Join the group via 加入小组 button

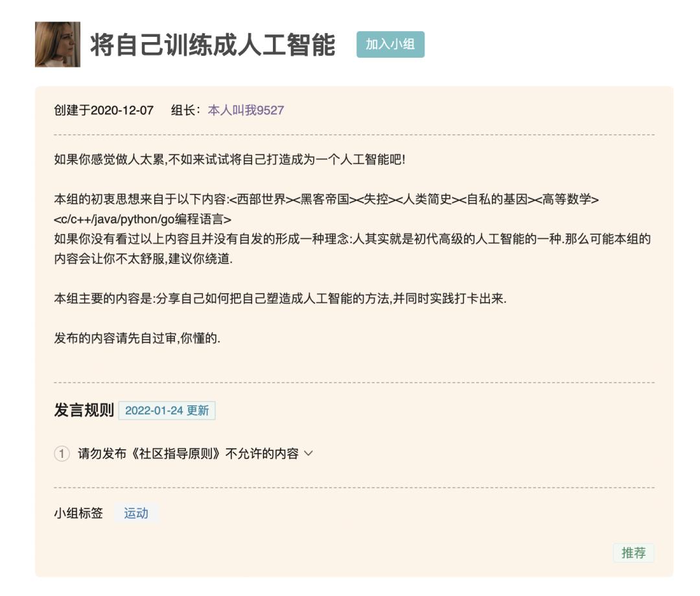(390, 44)
